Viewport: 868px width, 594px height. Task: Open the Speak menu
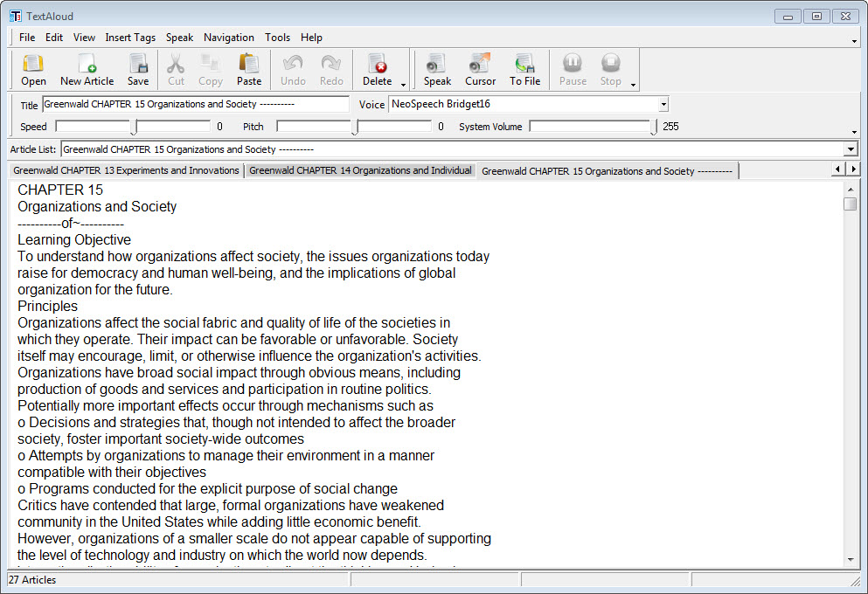[179, 38]
